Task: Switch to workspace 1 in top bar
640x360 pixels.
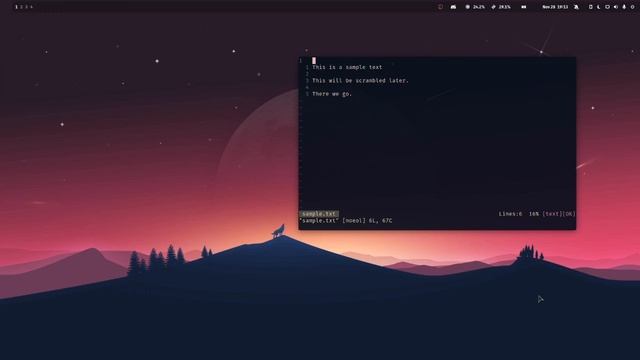Action: coord(16,7)
